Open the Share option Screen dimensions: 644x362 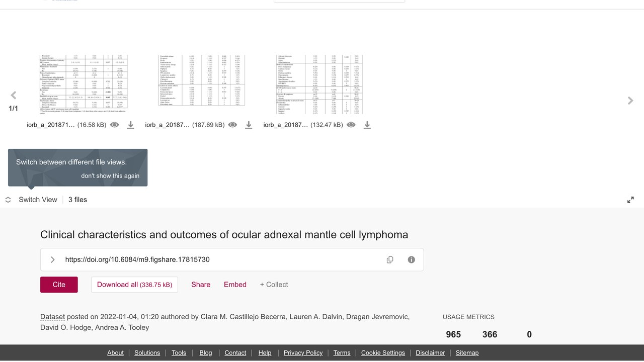point(201,285)
